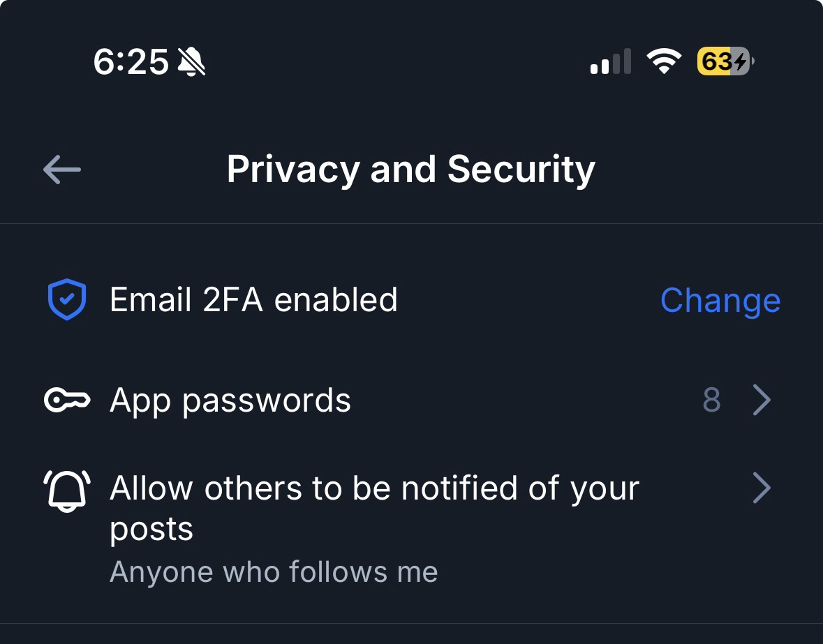
Task: Tap the key icon beside App passwords
Action: click(x=67, y=400)
